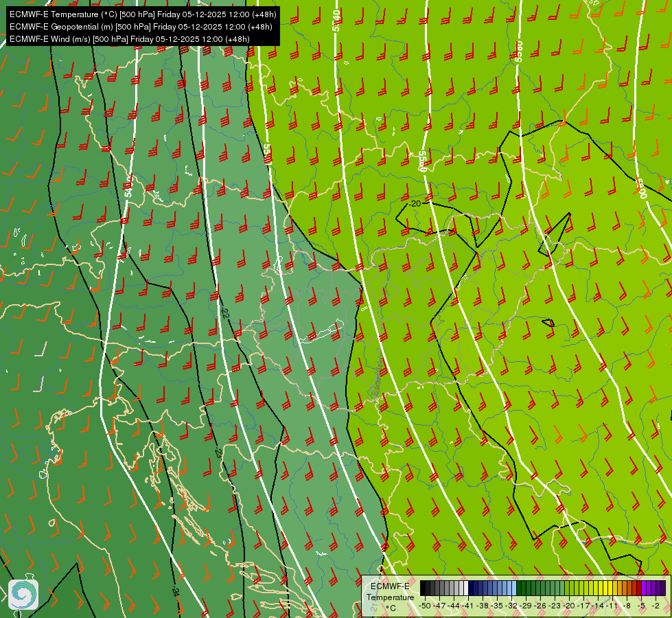The width and height of the screenshot is (672, 618).
Task: Click the -20 isotherm contour label
Action: [415, 204]
